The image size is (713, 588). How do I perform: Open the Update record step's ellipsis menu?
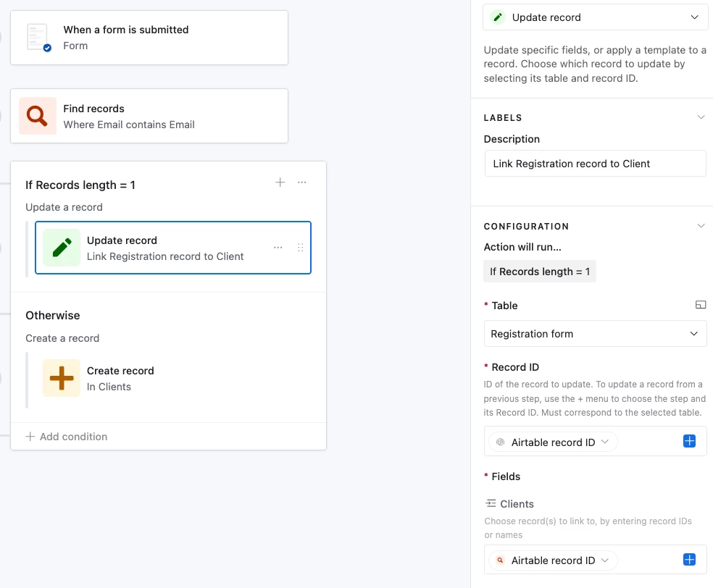click(278, 248)
